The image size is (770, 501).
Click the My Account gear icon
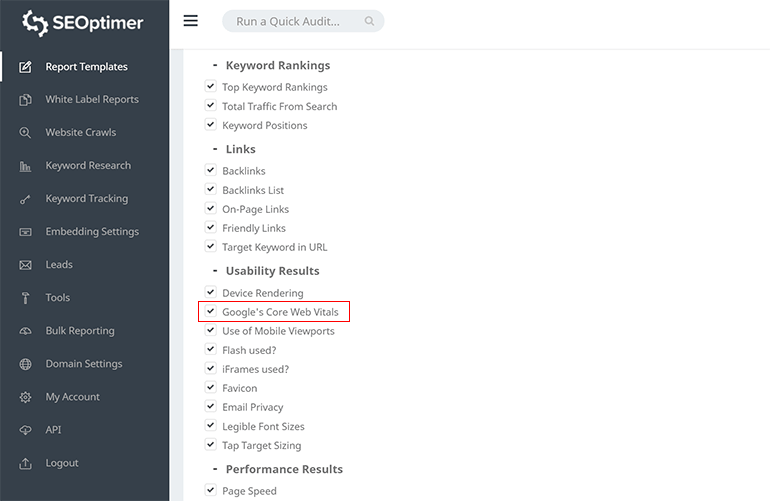coord(25,397)
